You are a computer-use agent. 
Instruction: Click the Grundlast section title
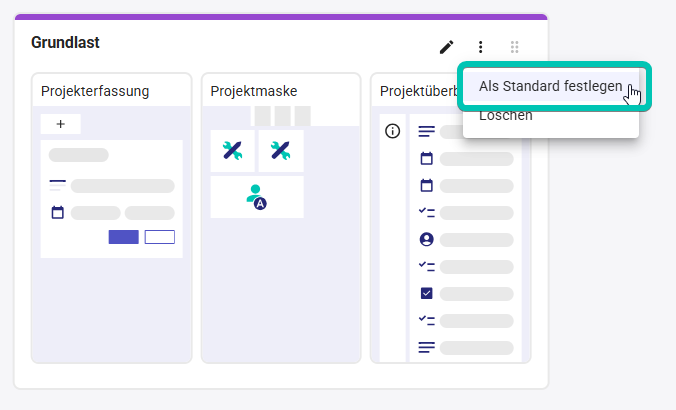coord(65,43)
